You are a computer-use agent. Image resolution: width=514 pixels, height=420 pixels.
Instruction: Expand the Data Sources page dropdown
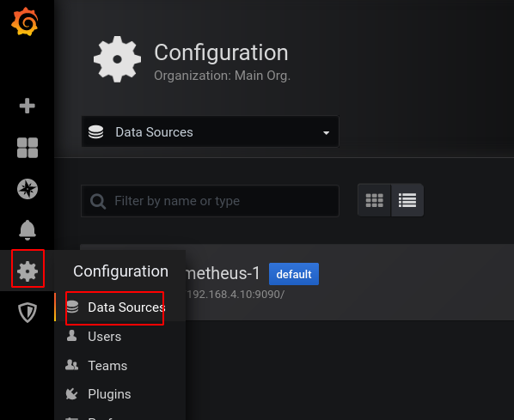tap(210, 132)
